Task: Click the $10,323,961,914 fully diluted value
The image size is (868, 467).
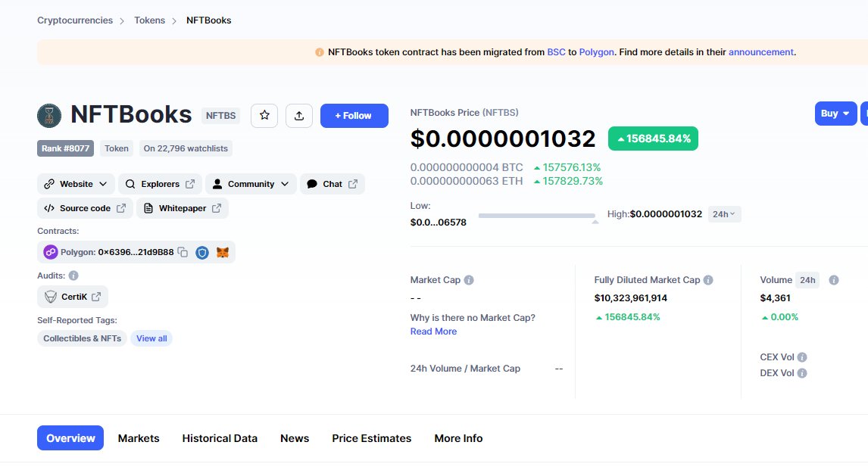Action: click(x=630, y=298)
